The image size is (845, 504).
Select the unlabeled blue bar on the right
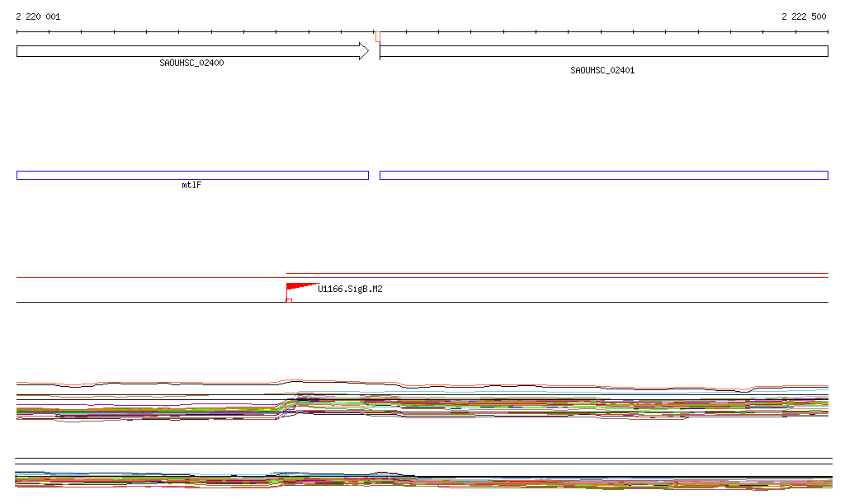603,175
